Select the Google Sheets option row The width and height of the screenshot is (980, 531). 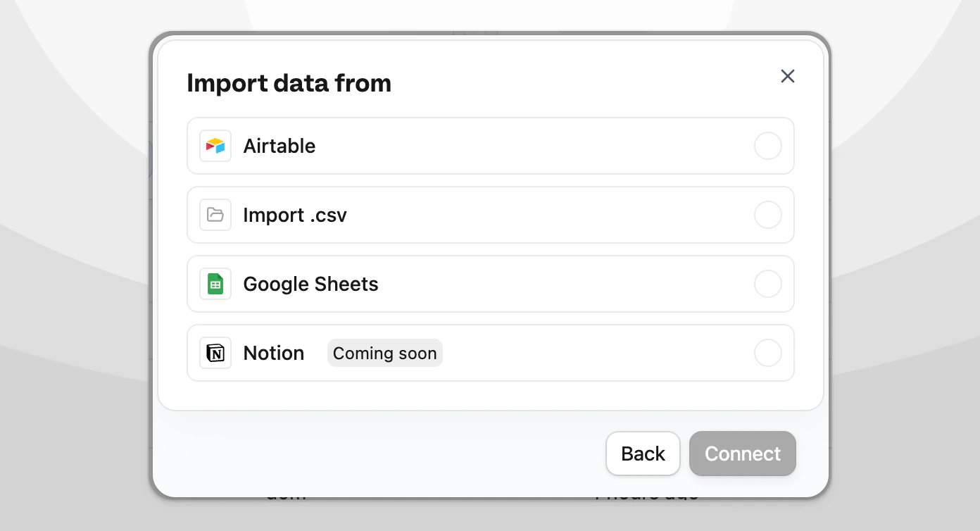[490, 284]
